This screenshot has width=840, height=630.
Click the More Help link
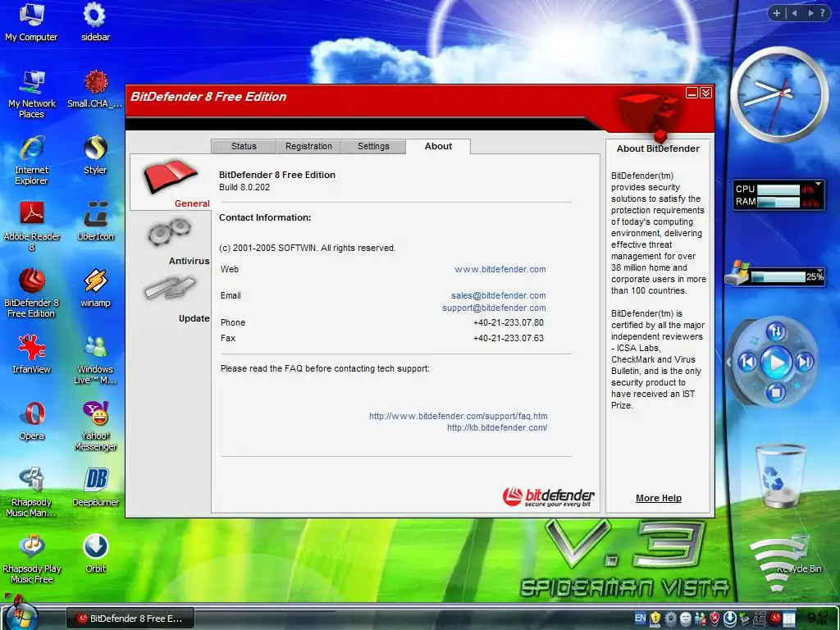pyautogui.click(x=659, y=498)
